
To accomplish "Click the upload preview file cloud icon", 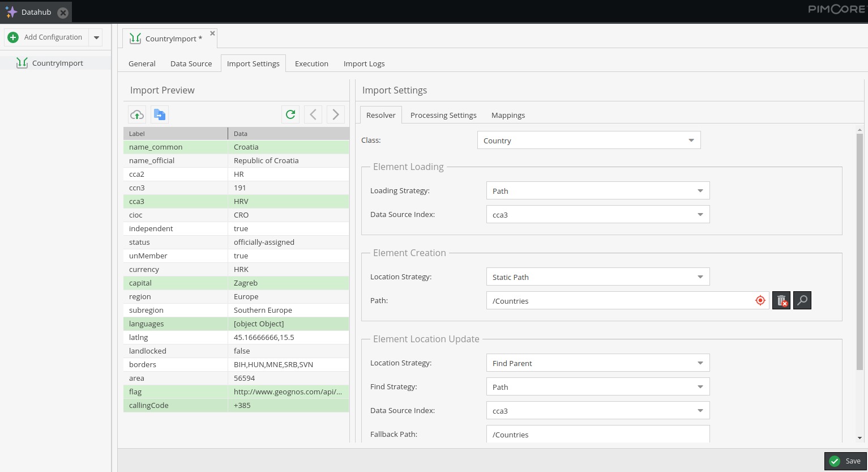I will coord(137,114).
